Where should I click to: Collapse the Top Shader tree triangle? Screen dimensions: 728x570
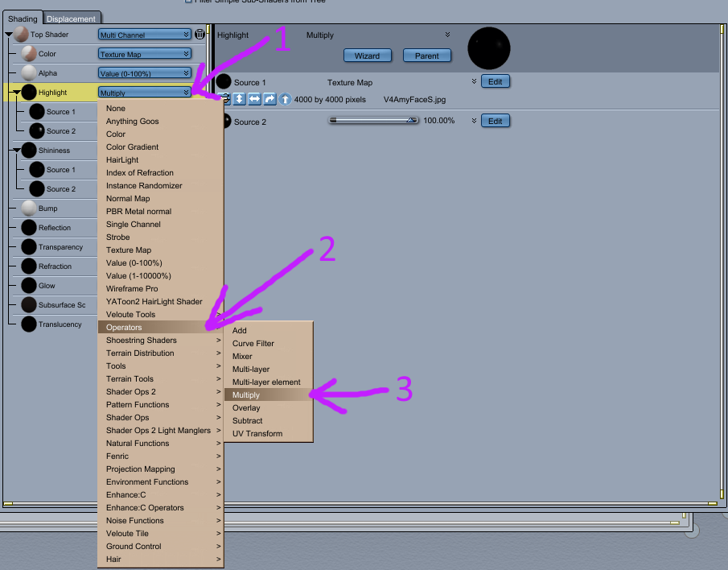point(9,35)
